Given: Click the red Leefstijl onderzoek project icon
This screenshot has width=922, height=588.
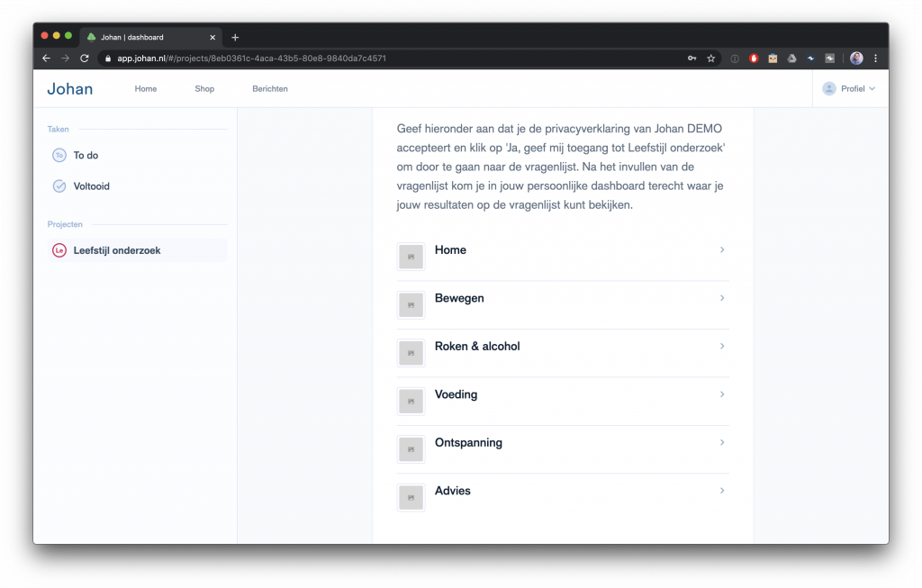Looking at the screenshot, I should click(x=59, y=250).
